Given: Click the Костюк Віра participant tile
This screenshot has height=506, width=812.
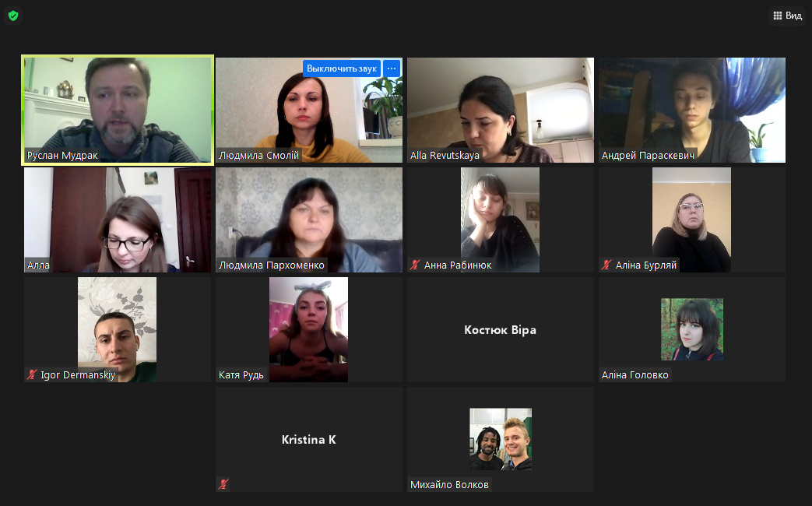Looking at the screenshot, I should [501, 329].
